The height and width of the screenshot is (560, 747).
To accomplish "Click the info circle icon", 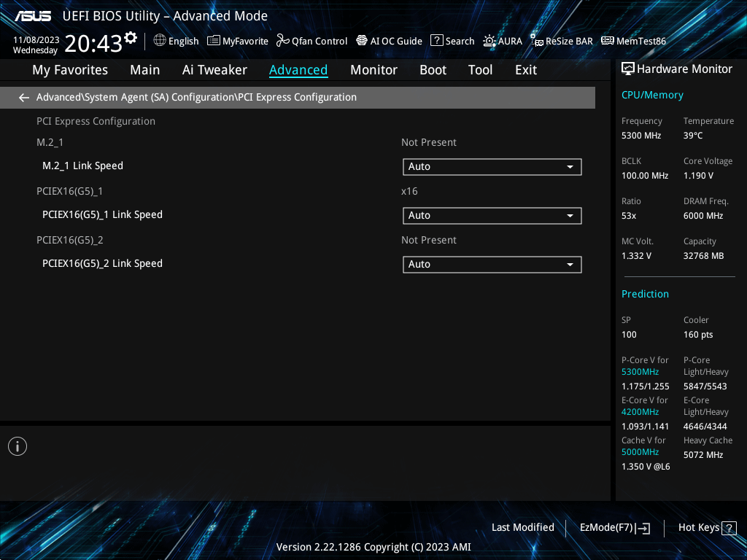I will coord(18,446).
